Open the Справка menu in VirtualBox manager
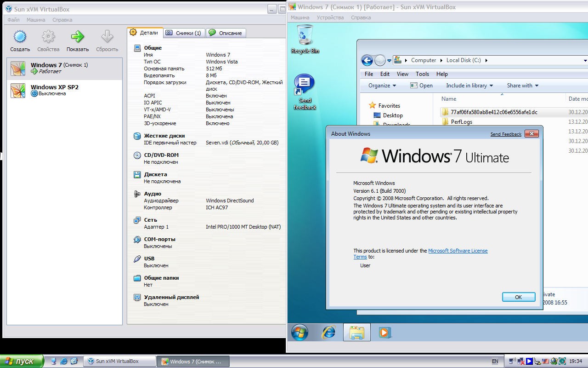The image size is (588, 368). [x=62, y=20]
